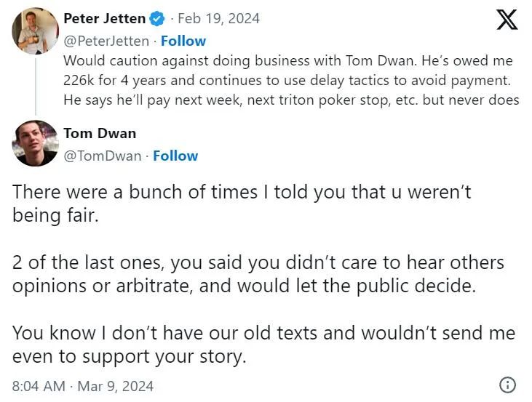Click the blue verified badge beside Peter Jetten
The height and width of the screenshot is (402, 532).
157,18
